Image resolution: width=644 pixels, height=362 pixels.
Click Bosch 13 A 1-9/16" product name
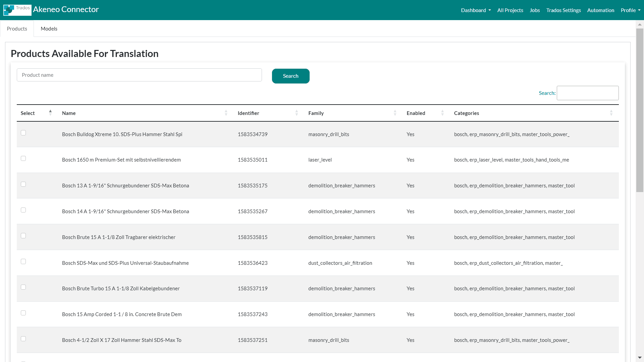tap(125, 186)
